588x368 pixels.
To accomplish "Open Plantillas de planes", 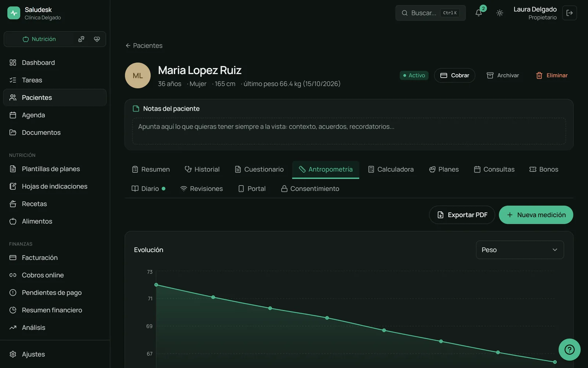I will coord(55,169).
